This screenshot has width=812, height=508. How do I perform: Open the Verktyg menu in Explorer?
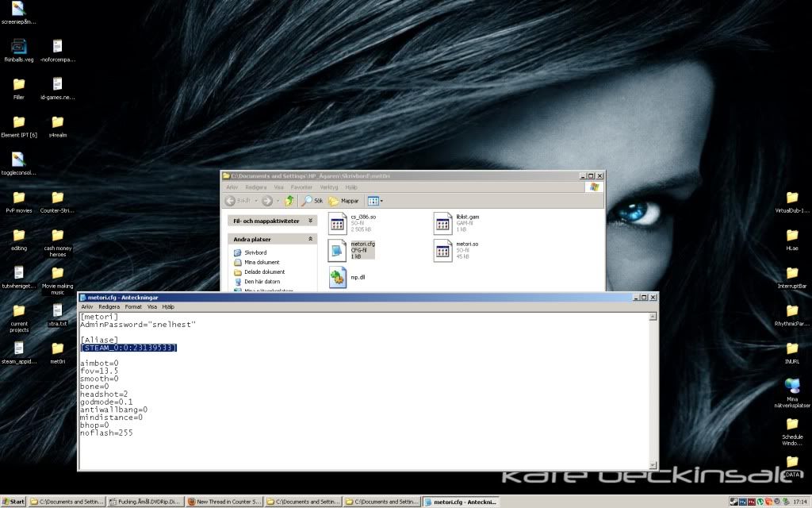tap(328, 187)
